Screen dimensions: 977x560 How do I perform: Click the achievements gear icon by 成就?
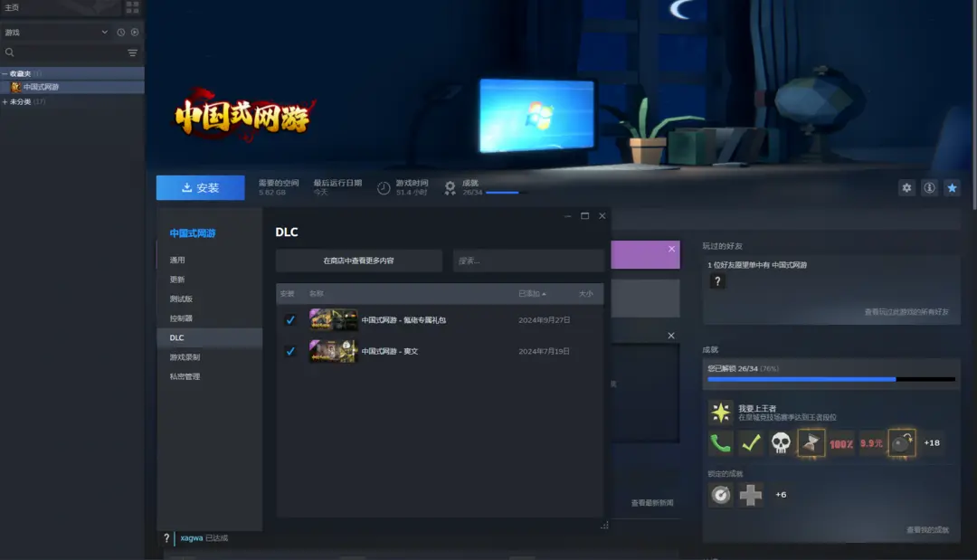[x=450, y=187]
